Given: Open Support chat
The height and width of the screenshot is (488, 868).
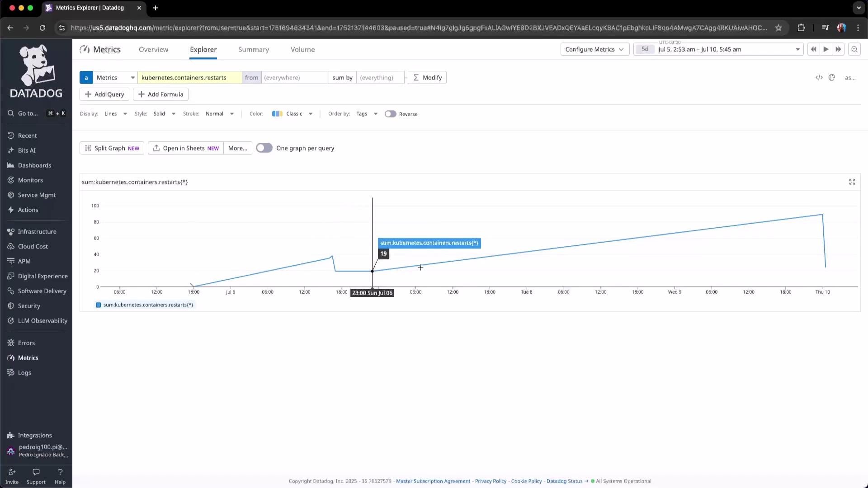Looking at the screenshot, I should point(36,477).
